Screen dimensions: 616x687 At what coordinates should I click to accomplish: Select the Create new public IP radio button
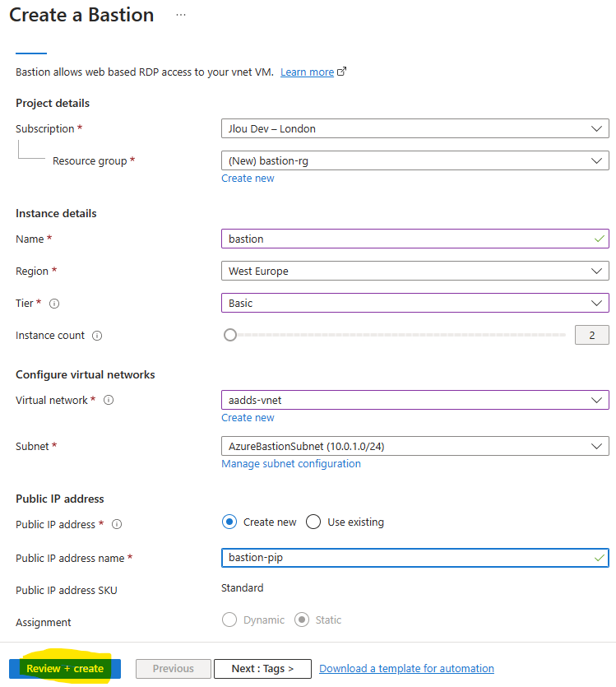tap(229, 522)
